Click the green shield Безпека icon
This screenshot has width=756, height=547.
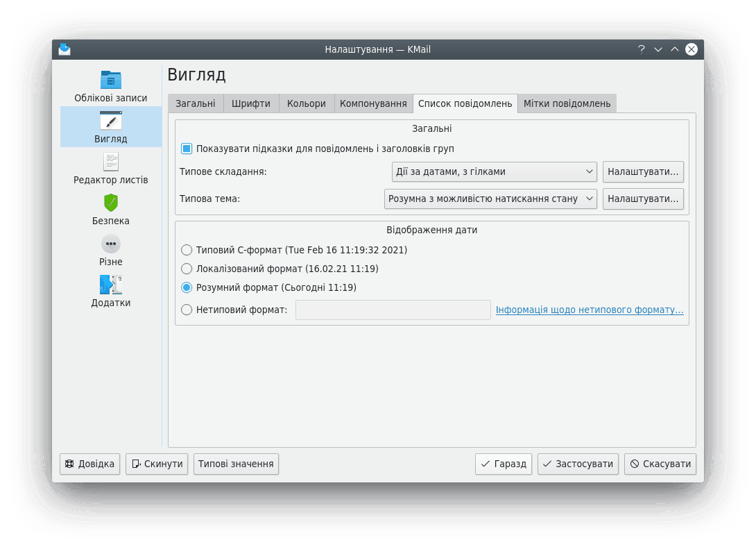tap(111, 203)
